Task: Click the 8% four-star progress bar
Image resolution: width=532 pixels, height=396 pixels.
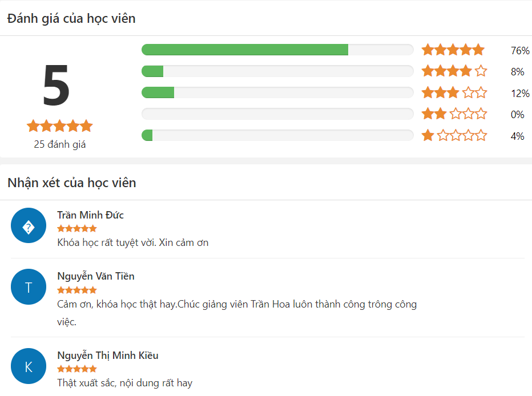Action: pyautogui.click(x=277, y=71)
